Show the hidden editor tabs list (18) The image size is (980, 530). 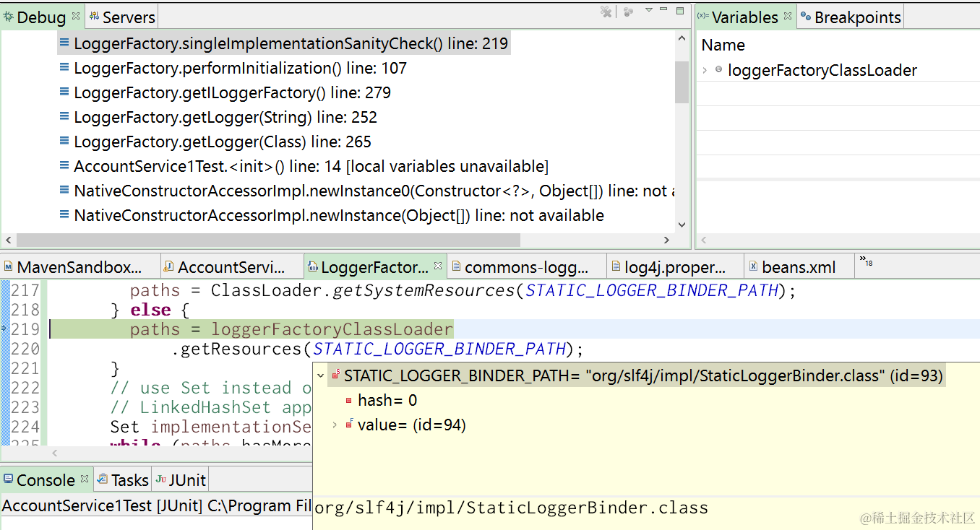[x=865, y=261]
